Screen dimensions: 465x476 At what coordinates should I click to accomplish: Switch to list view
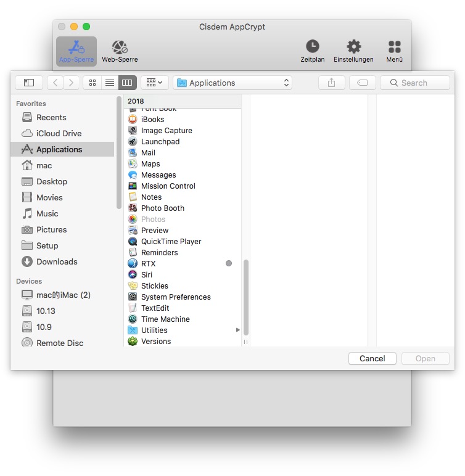click(x=110, y=83)
